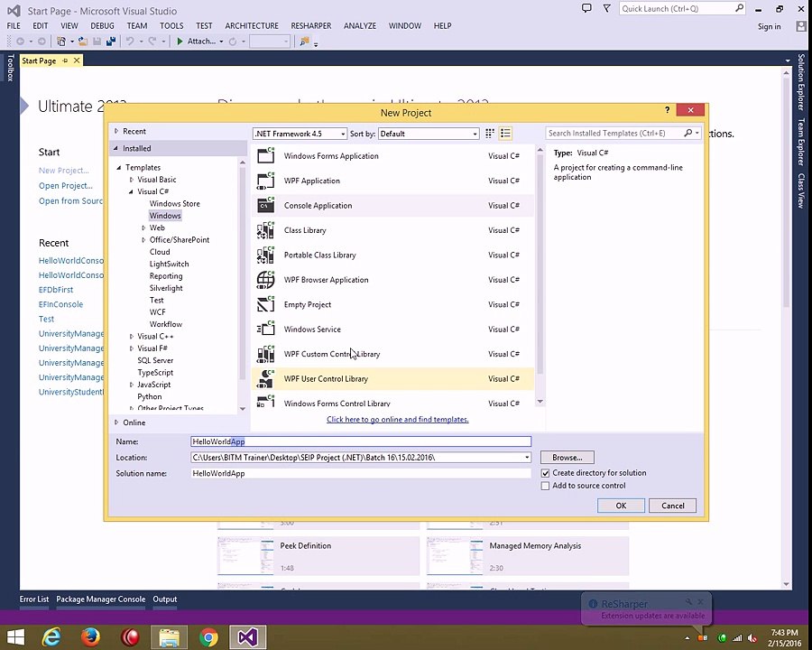
Task: Click the Windows Start button
Action: (15, 637)
